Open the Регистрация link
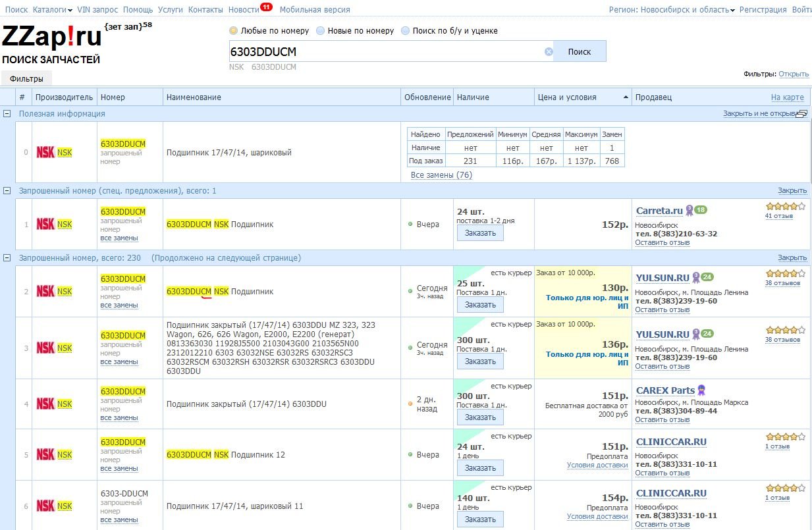Screen dimensions: 812x530 (x=763, y=10)
